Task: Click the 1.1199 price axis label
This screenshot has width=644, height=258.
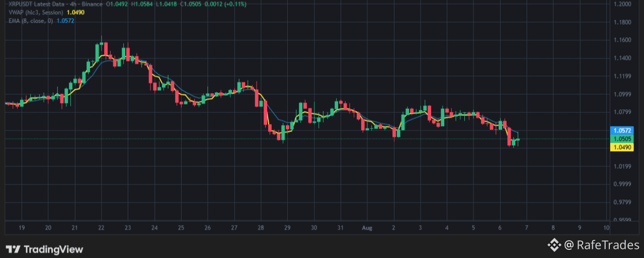Action: coord(622,76)
